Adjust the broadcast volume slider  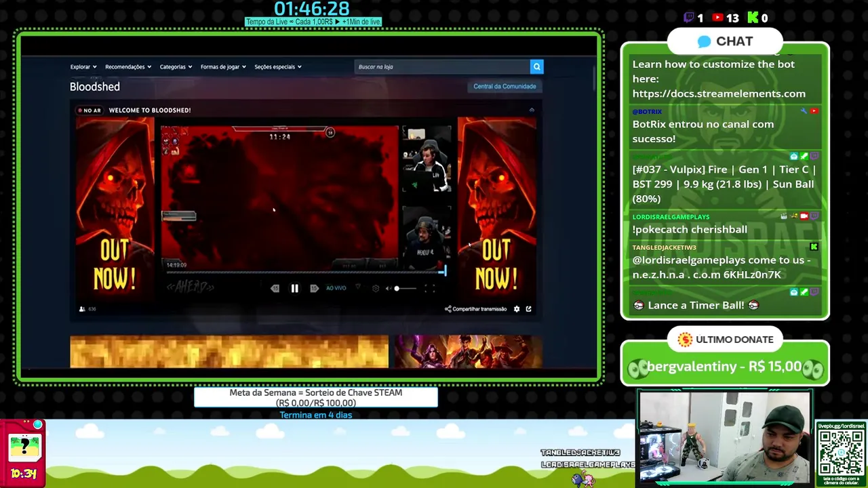(x=406, y=289)
